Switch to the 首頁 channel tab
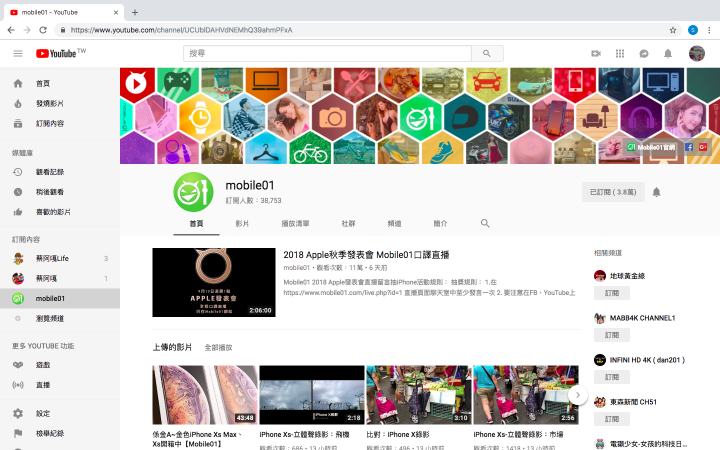This screenshot has height=450, width=720. tap(196, 224)
